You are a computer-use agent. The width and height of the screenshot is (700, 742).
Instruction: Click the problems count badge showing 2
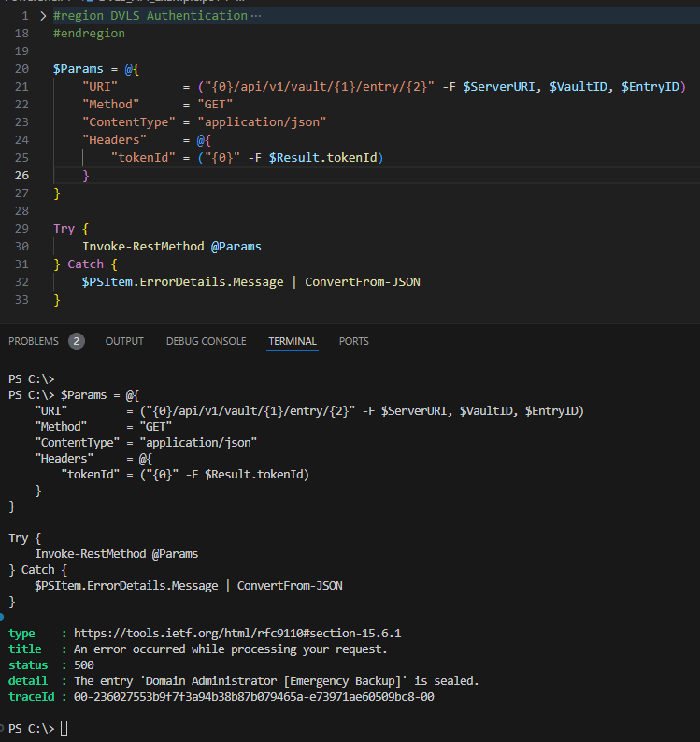tap(76, 341)
